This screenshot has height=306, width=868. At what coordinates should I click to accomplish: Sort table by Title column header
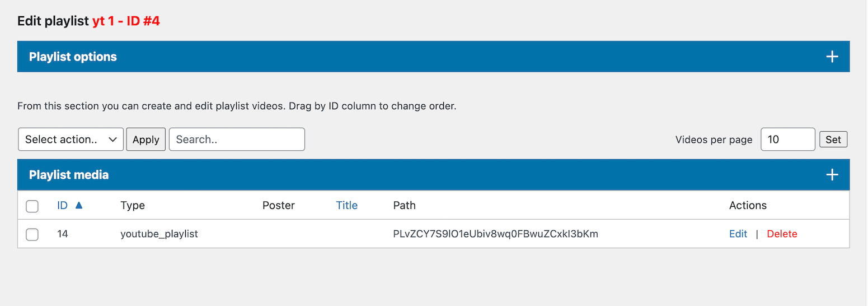pyautogui.click(x=346, y=206)
